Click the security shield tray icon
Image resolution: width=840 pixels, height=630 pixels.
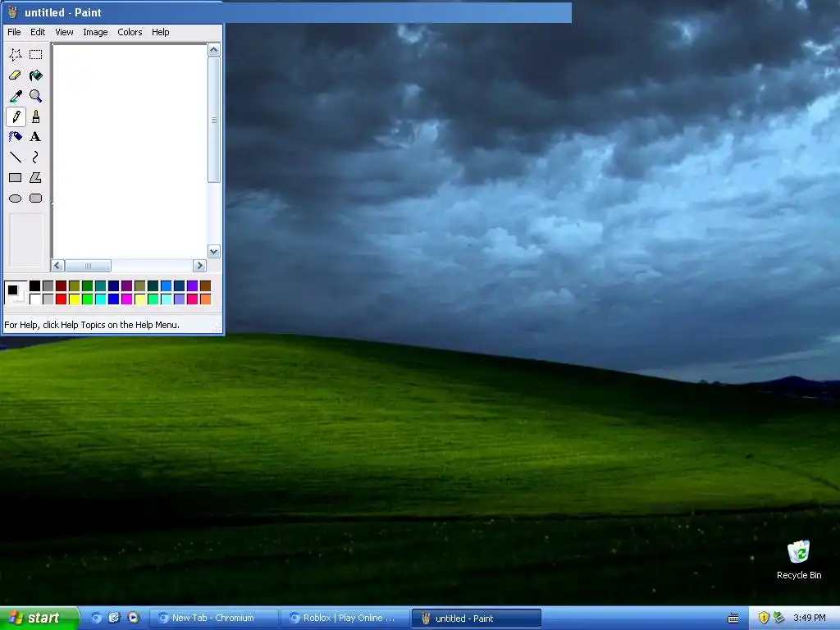coord(764,618)
